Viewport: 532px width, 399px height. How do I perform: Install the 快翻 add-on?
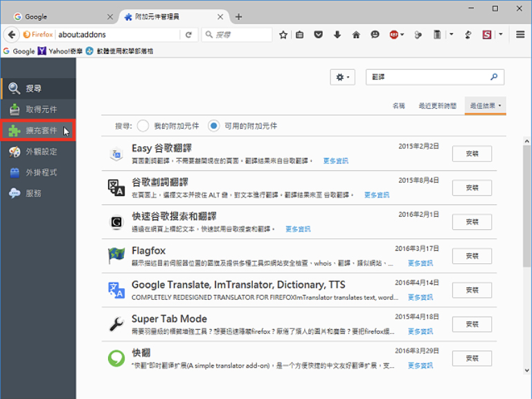pos(472,358)
